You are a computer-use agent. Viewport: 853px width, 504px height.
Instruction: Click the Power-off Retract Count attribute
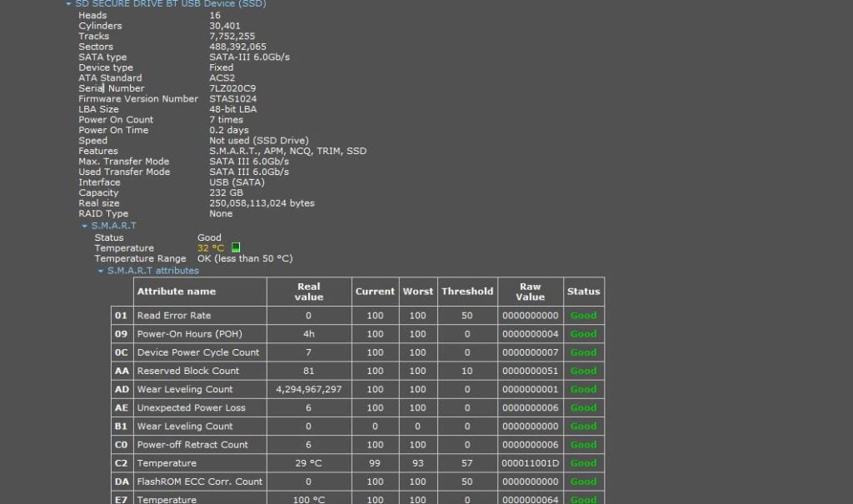(192, 445)
